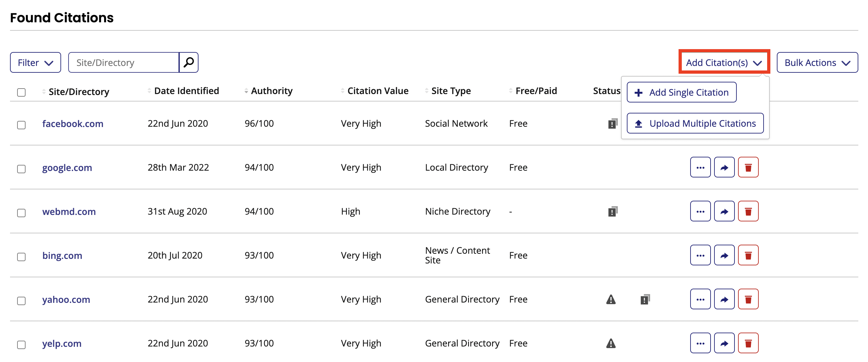Sort by Citation Value column
The height and width of the screenshot is (362, 868).
pos(375,90)
